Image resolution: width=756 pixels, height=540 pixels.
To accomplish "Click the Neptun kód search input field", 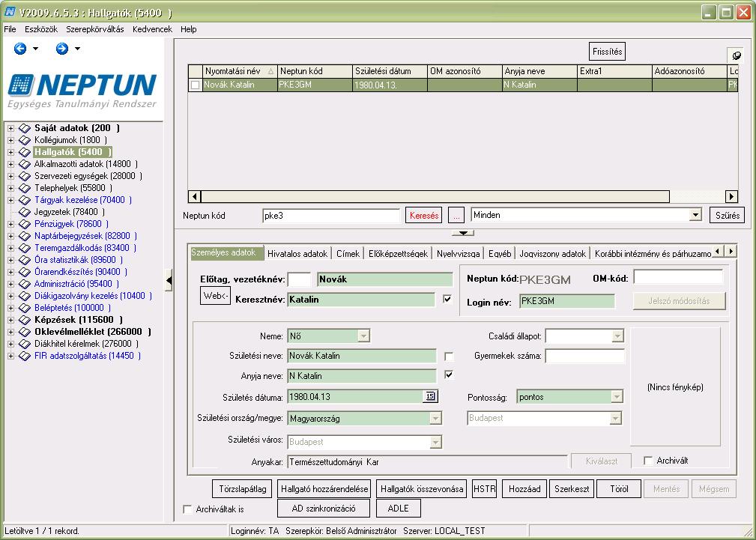I will click(x=331, y=216).
